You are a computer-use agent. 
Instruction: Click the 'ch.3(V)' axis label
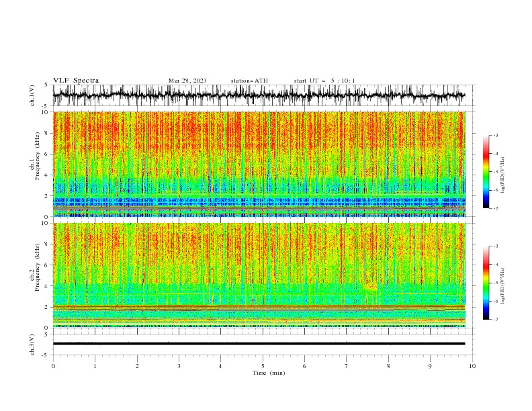pyautogui.click(x=32, y=345)
